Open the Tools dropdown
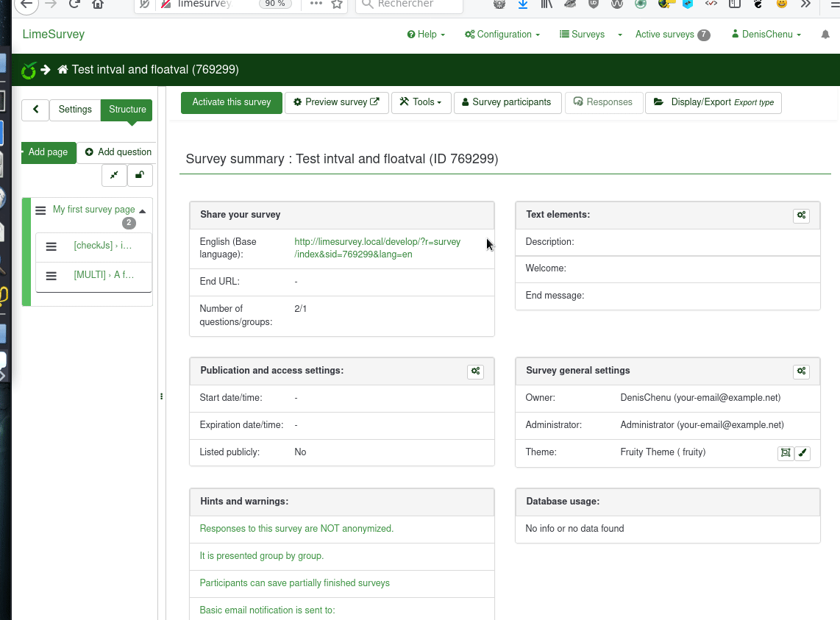This screenshot has width=840, height=620. pyautogui.click(x=421, y=102)
